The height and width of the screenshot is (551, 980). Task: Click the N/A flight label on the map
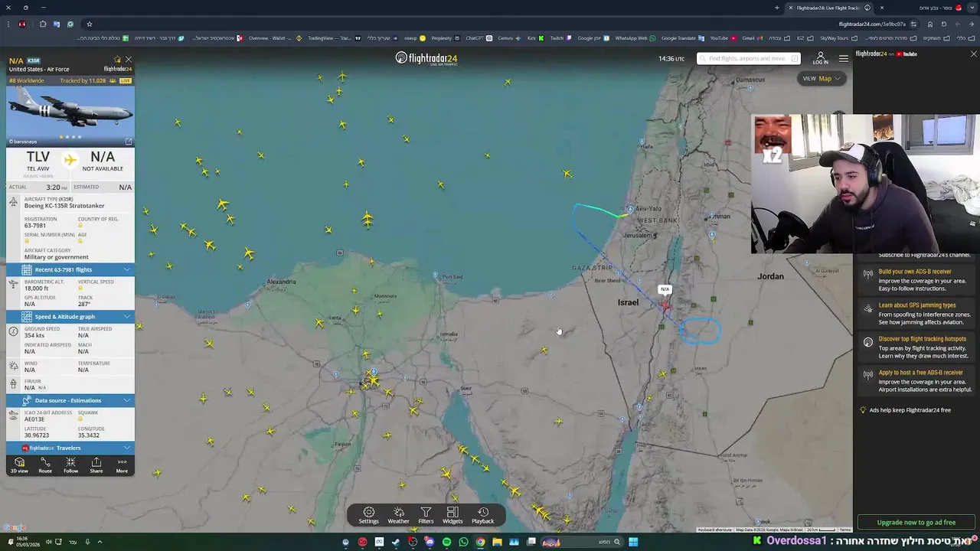665,289
